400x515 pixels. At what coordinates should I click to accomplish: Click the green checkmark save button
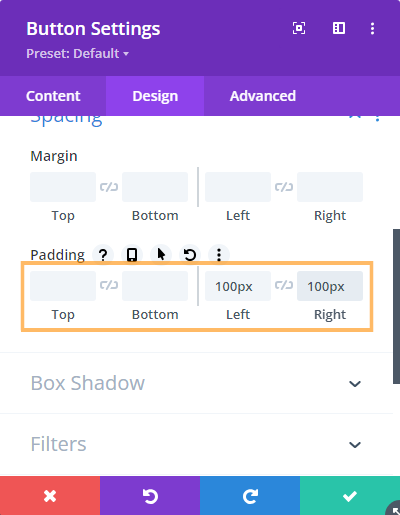[x=350, y=496]
